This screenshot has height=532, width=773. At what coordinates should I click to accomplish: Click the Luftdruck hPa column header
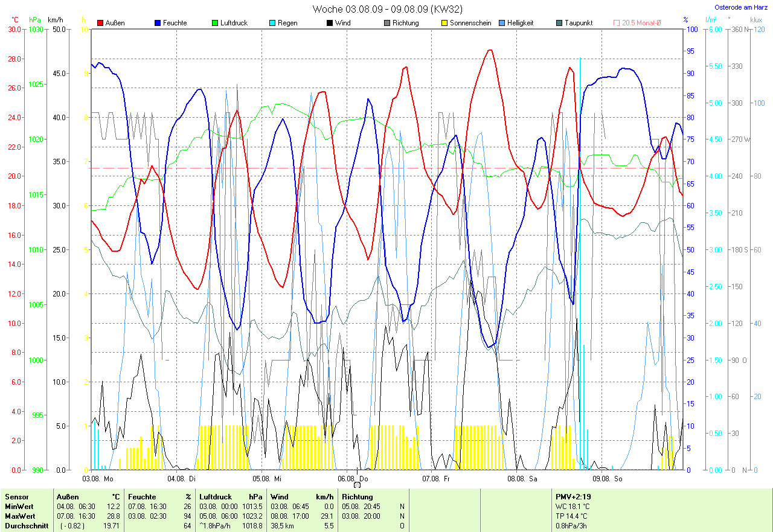point(231,497)
